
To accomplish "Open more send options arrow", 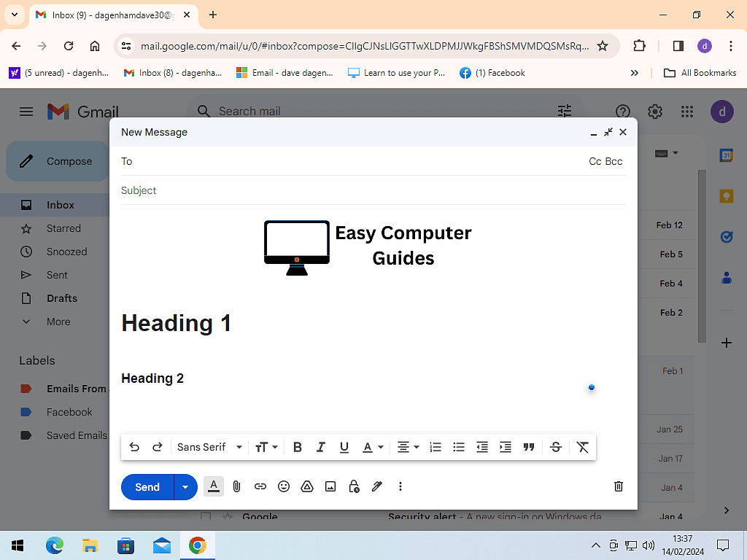I will tap(185, 487).
